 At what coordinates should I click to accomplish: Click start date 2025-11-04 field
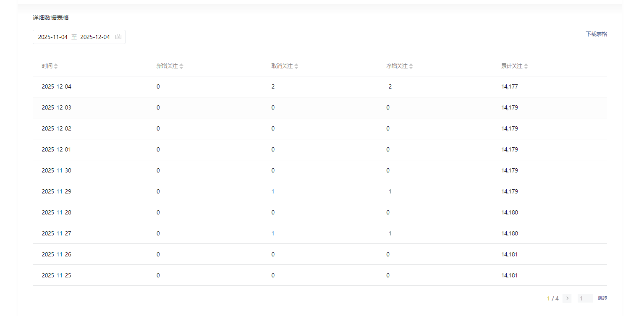tap(53, 37)
